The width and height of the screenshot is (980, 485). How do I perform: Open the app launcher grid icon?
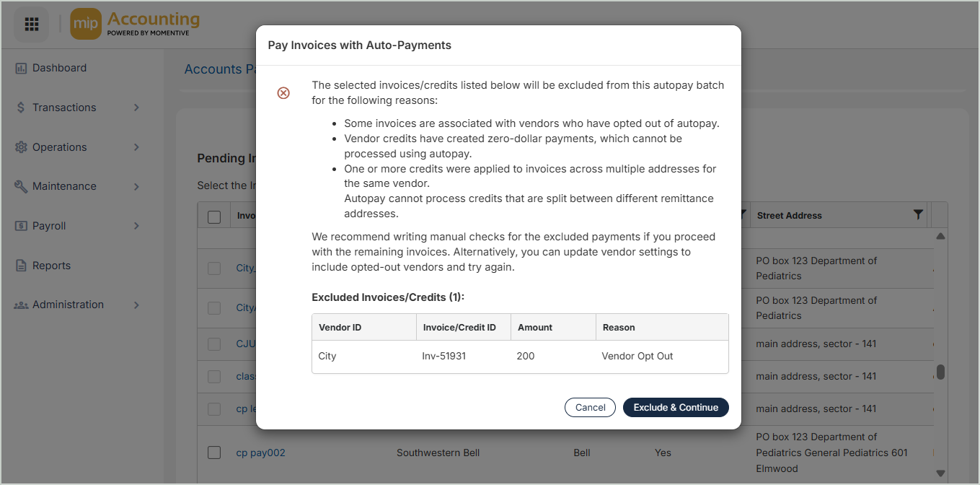31,24
